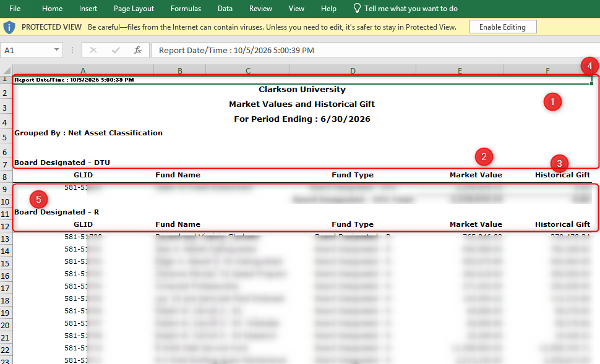This screenshot has height=364, width=600.
Task: Click the Enable Editing button
Action: [x=503, y=27]
